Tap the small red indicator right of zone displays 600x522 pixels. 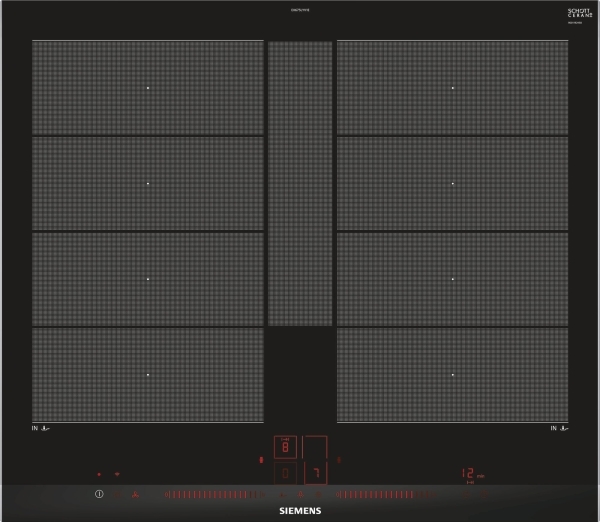(338, 460)
